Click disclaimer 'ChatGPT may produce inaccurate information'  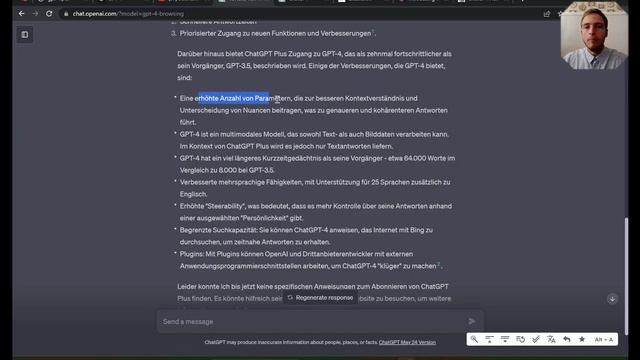tap(291, 342)
